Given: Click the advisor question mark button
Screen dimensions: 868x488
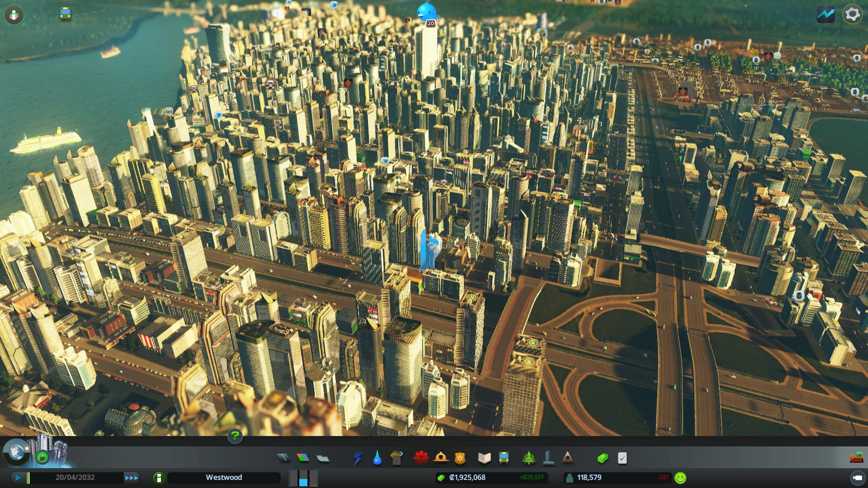Looking at the screenshot, I should click(x=235, y=436).
